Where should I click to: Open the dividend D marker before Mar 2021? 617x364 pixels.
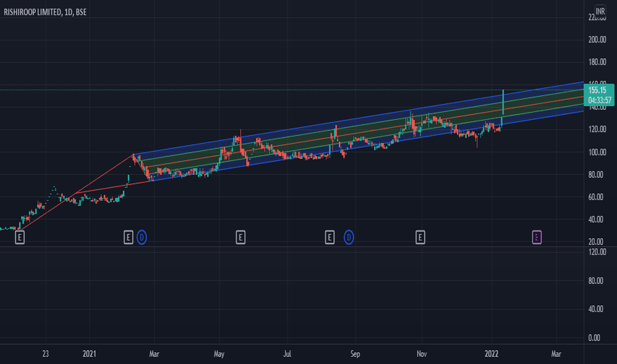pyautogui.click(x=142, y=238)
